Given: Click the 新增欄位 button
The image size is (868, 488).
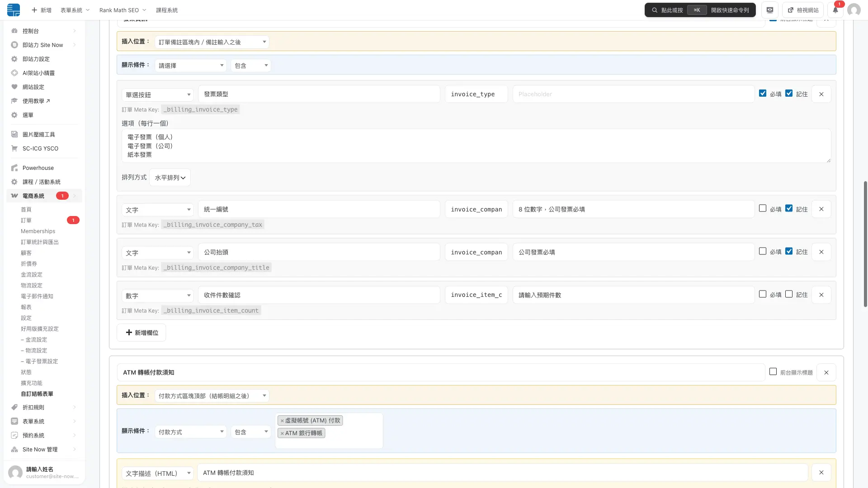Looking at the screenshot, I should coord(142,333).
